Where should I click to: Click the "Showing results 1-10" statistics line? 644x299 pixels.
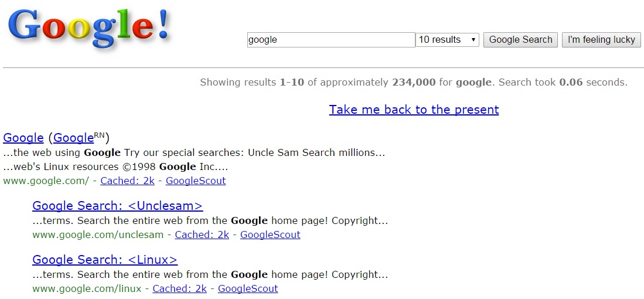click(413, 82)
